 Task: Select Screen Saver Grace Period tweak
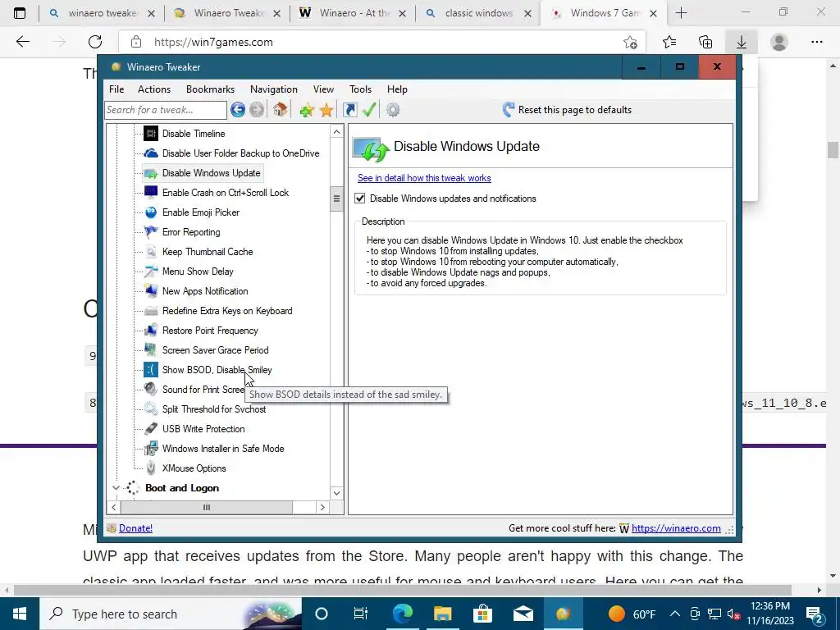click(x=216, y=350)
